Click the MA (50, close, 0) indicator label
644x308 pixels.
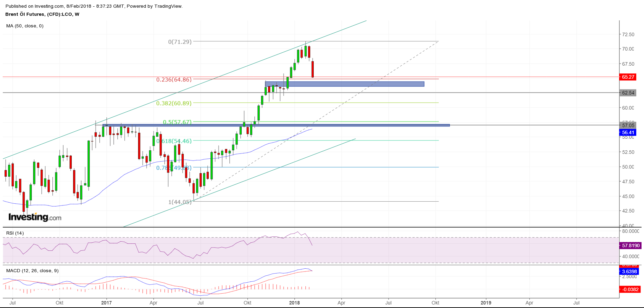[x=25, y=26]
